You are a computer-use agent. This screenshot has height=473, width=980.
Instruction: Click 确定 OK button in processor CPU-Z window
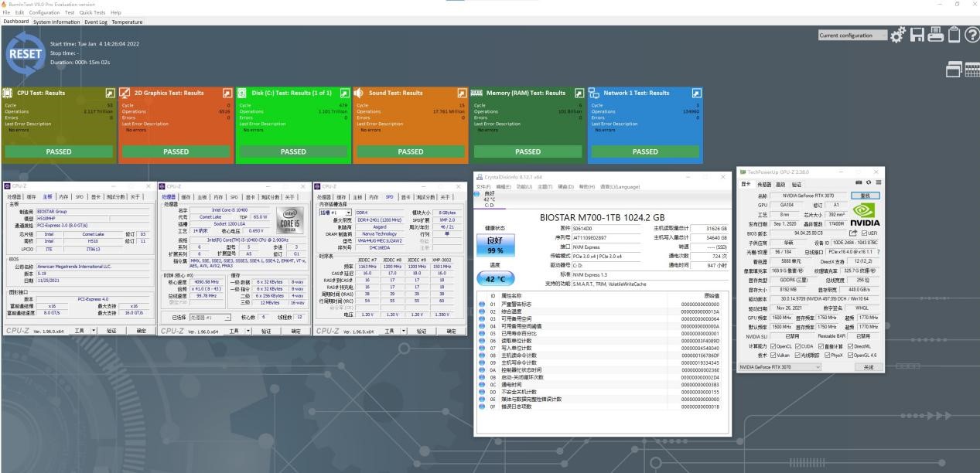[296, 331]
